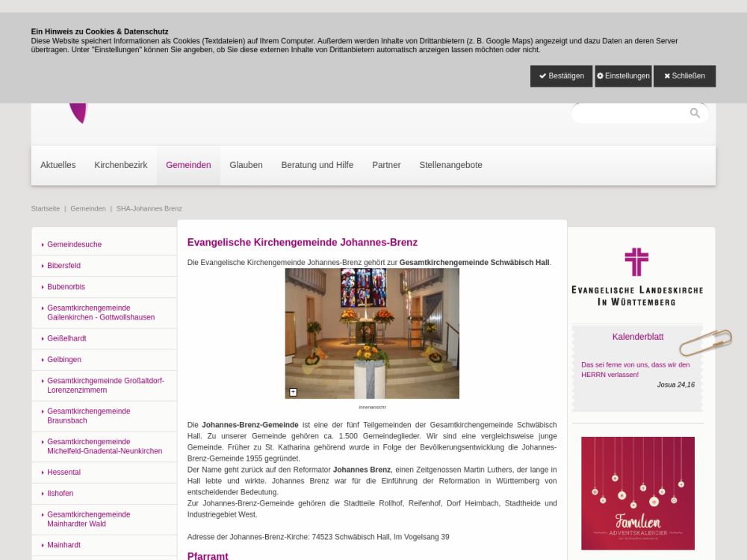This screenshot has height=560, width=747.
Task: Click into the search text field
Action: tap(629, 113)
